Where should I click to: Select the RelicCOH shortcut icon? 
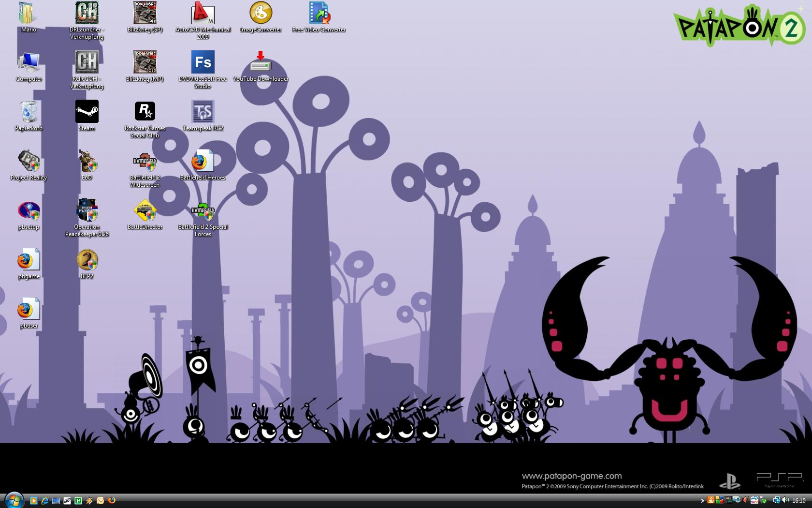[87, 70]
